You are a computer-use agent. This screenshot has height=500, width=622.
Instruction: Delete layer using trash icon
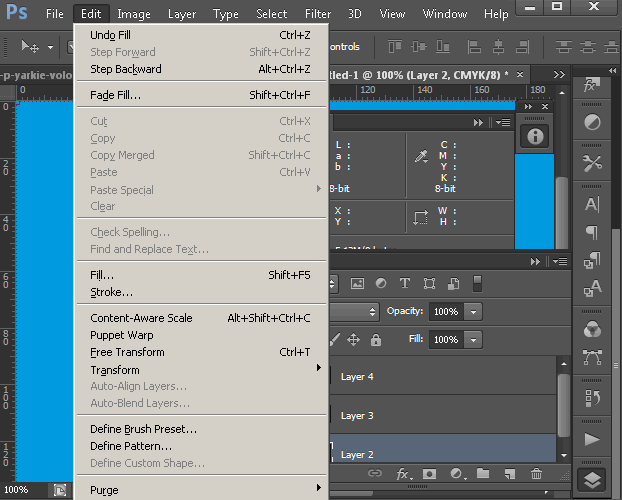pos(536,473)
